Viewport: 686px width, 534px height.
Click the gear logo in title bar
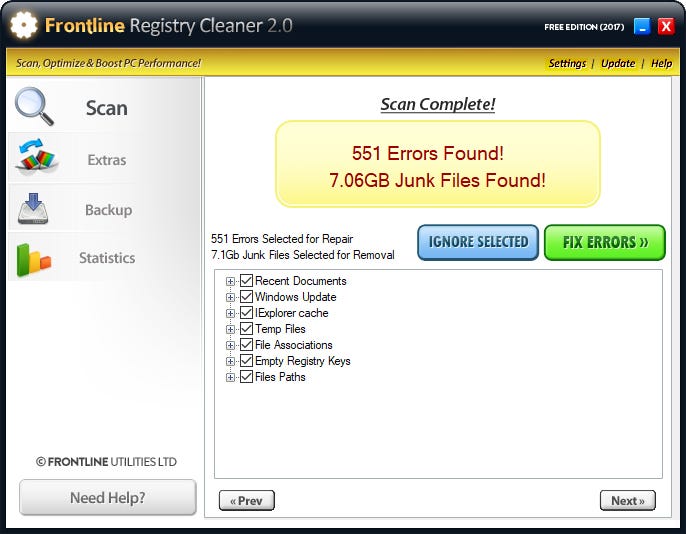click(24, 25)
